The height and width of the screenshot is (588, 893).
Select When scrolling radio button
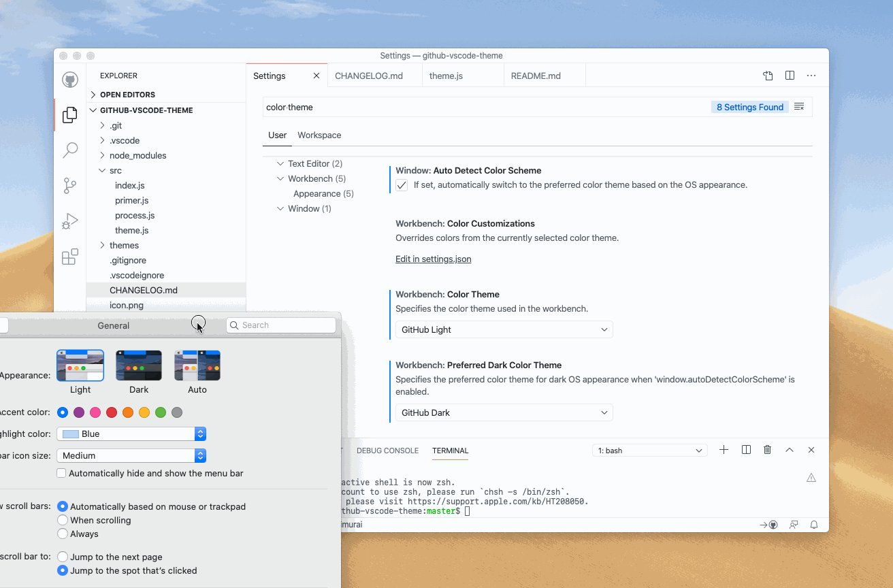pos(63,520)
